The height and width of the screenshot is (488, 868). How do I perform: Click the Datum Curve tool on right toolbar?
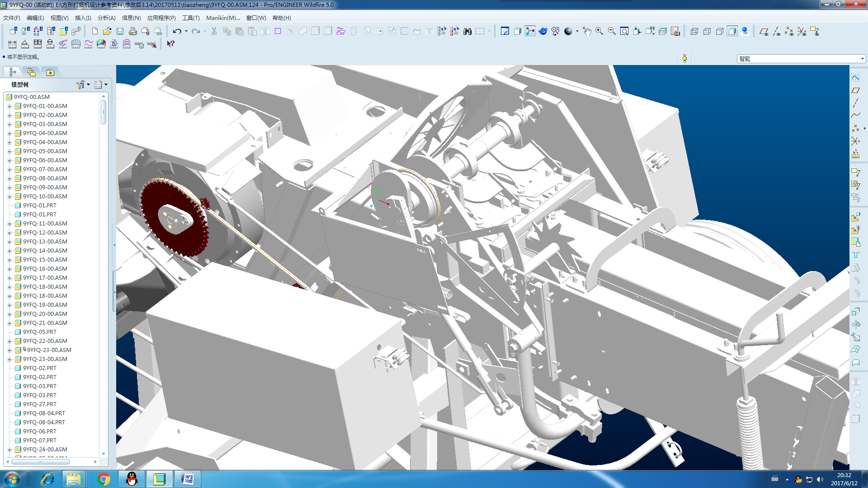pos(855,115)
